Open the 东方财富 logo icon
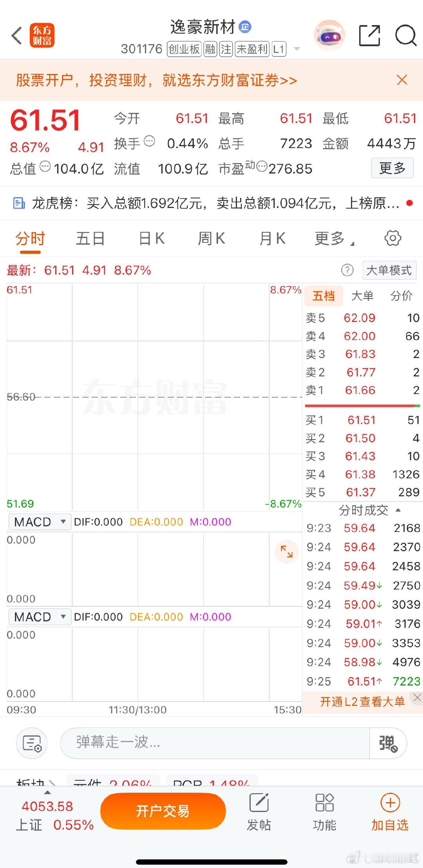Image resolution: width=423 pixels, height=868 pixels. click(x=42, y=36)
